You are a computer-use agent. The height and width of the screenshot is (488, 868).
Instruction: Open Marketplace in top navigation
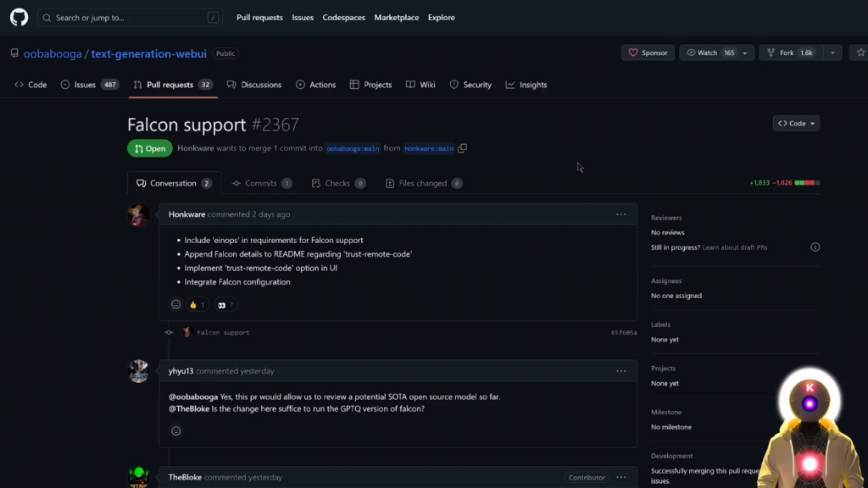click(x=397, y=17)
